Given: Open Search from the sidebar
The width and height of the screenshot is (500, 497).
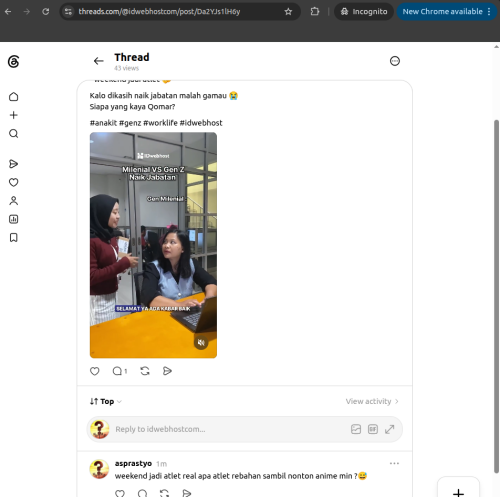Looking at the screenshot, I should click(x=13, y=134).
